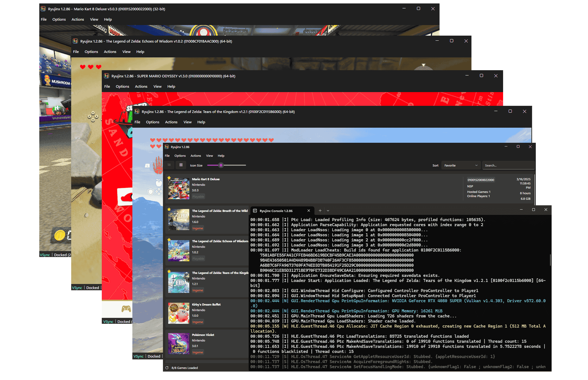Click the Breath of the Wild cover icon
Image resolution: width=588 pixels, height=380 pixels.
click(179, 220)
